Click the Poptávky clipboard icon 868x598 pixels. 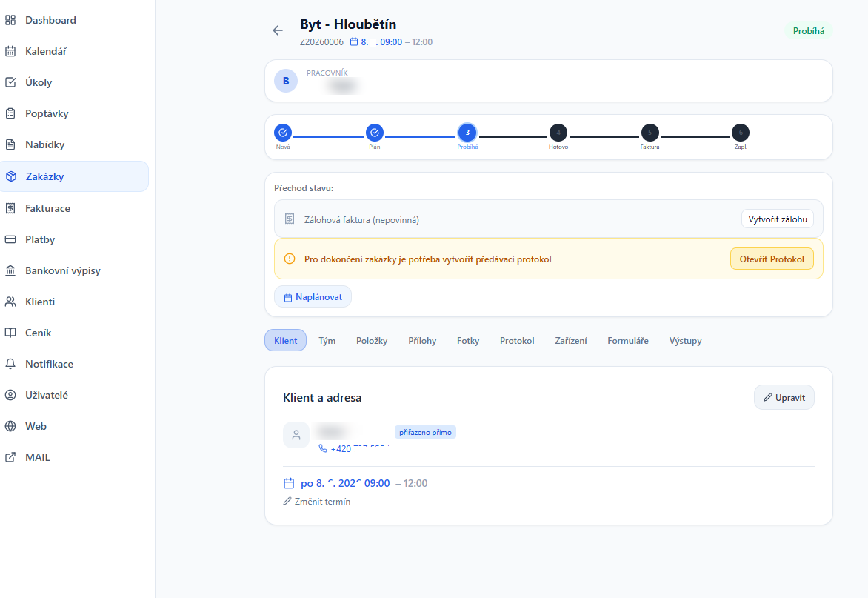(10, 113)
